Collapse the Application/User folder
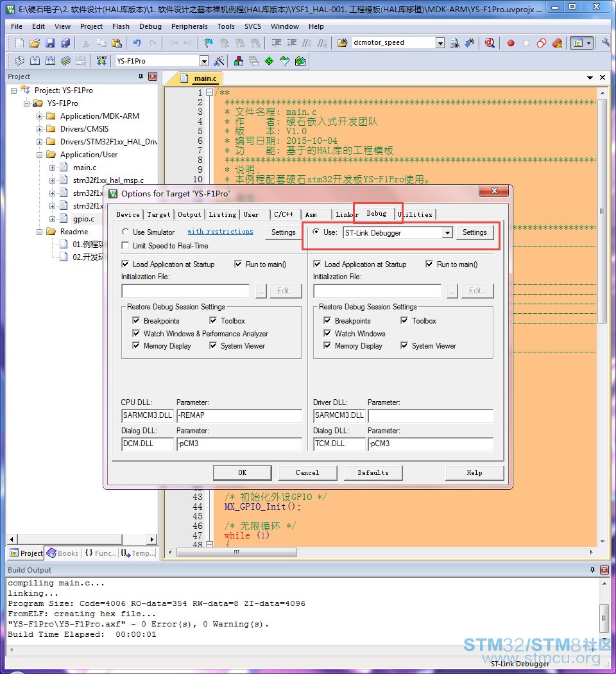 pos(40,155)
